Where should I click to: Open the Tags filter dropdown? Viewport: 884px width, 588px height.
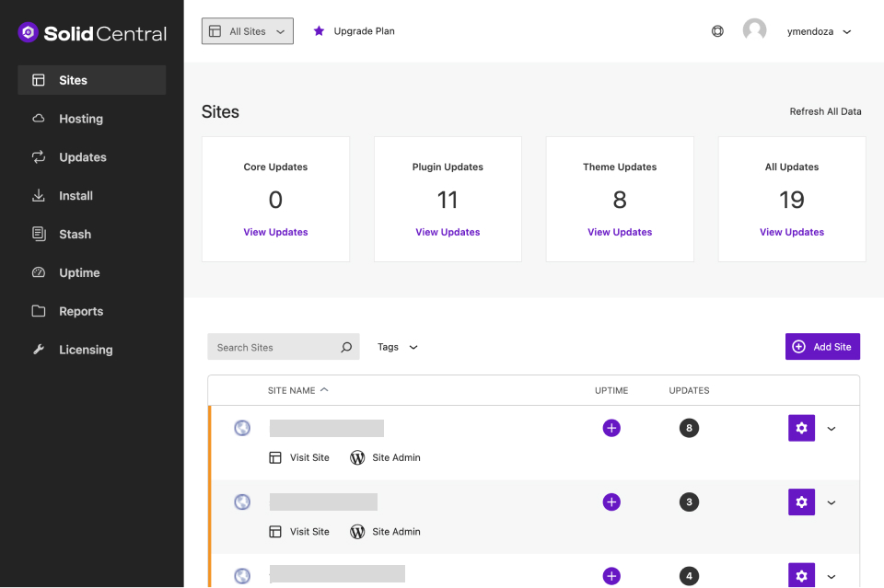pos(398,347)
